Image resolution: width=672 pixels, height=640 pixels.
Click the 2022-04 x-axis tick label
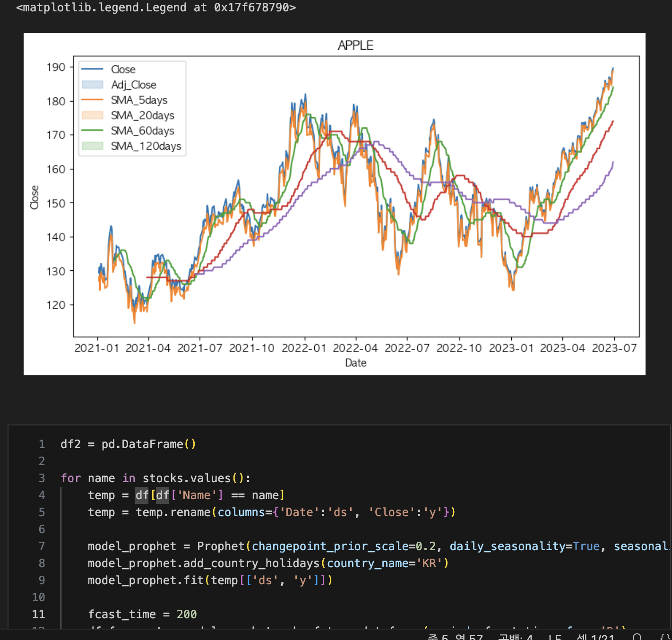pyautogui.click(x=355, y=348)
